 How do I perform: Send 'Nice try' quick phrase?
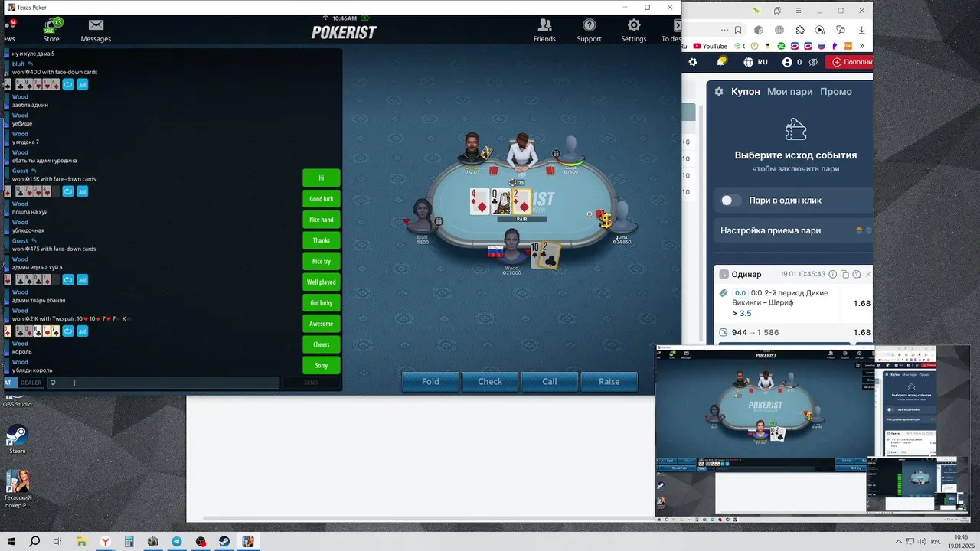[321, 261]
